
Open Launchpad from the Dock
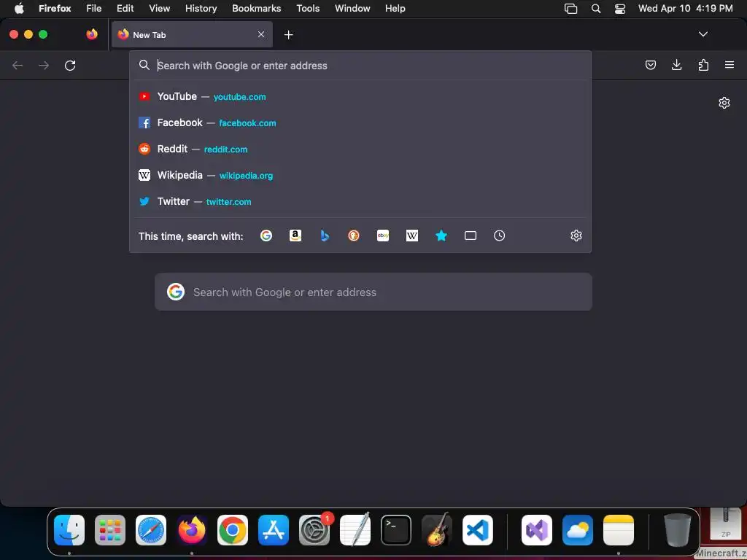pyautogui.click(x=110, y=530)
